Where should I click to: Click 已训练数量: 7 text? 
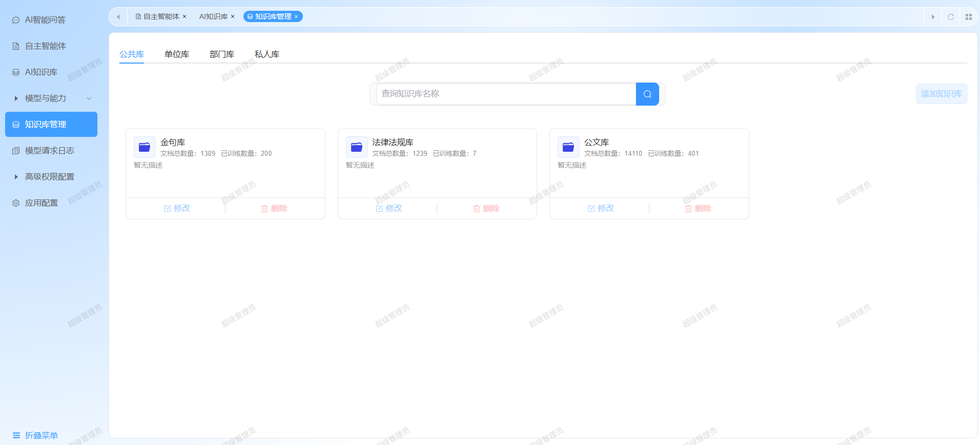pyautogui.click(x=455, y=153)
